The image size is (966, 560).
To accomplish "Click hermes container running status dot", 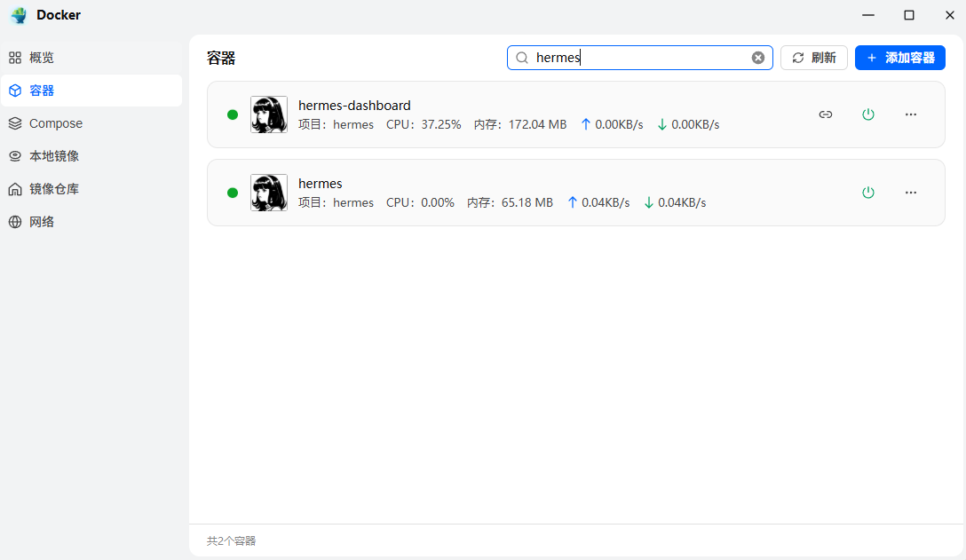I will coord(233,193).
